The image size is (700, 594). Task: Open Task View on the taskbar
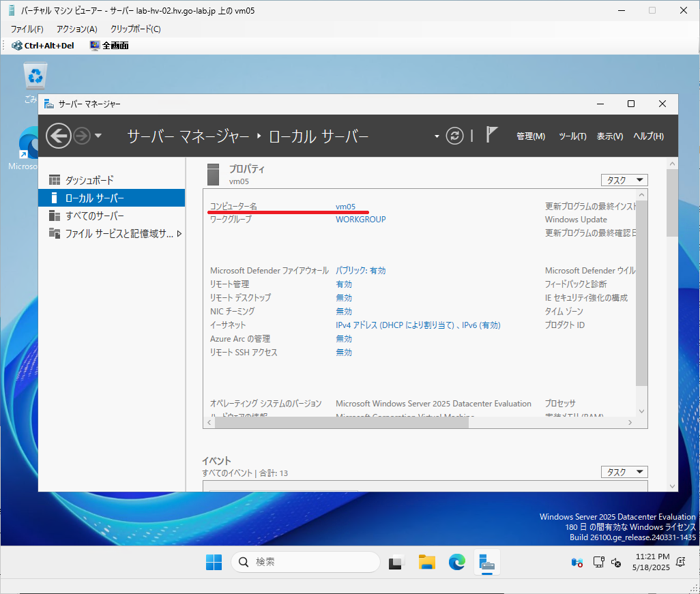(396, 563)
